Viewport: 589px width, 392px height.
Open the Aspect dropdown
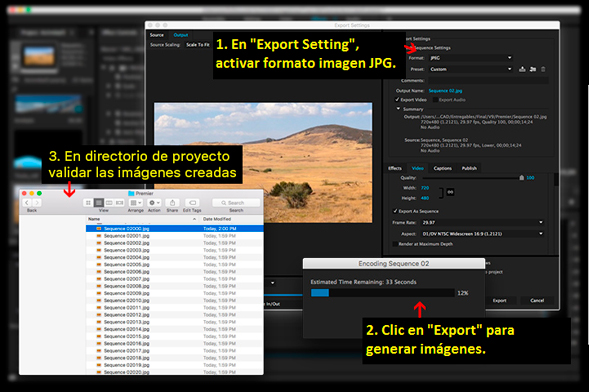[482, 234]
